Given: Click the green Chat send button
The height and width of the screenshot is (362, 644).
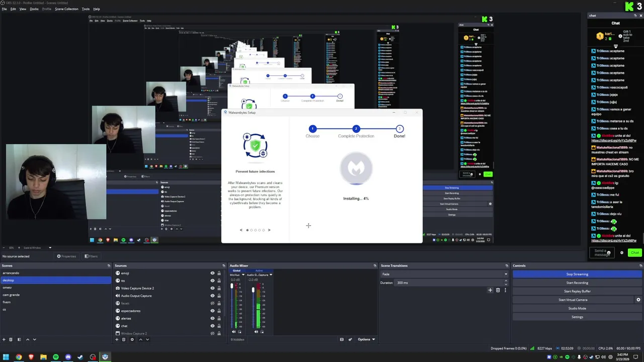Looking at the screenshot, I should coord(634,253).
